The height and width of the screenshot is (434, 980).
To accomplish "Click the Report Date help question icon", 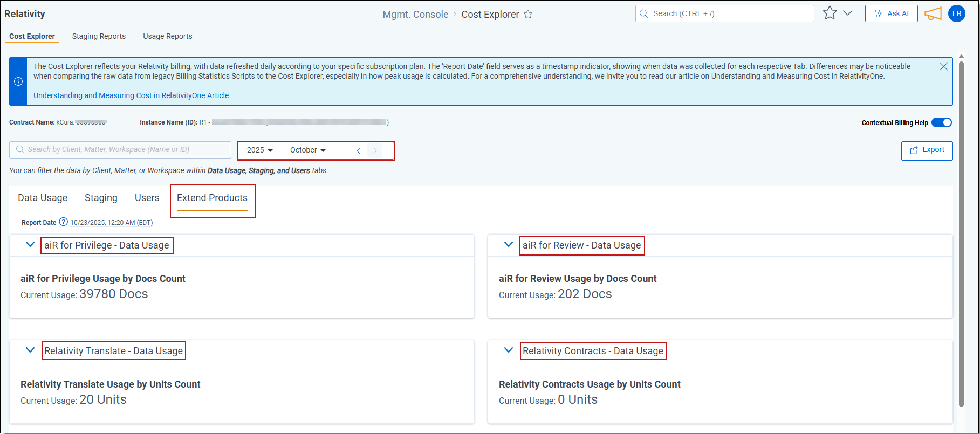I will [64, 222].
